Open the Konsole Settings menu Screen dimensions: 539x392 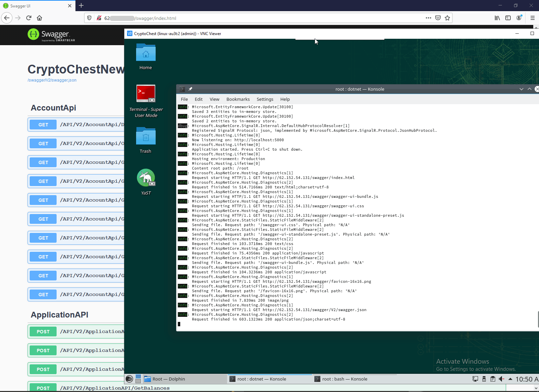tap(265, 99)
